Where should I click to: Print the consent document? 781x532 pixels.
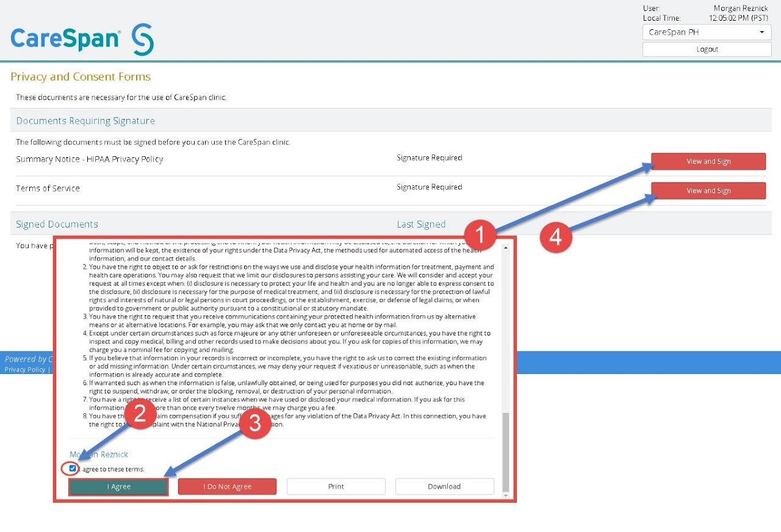tap(336, 486)
